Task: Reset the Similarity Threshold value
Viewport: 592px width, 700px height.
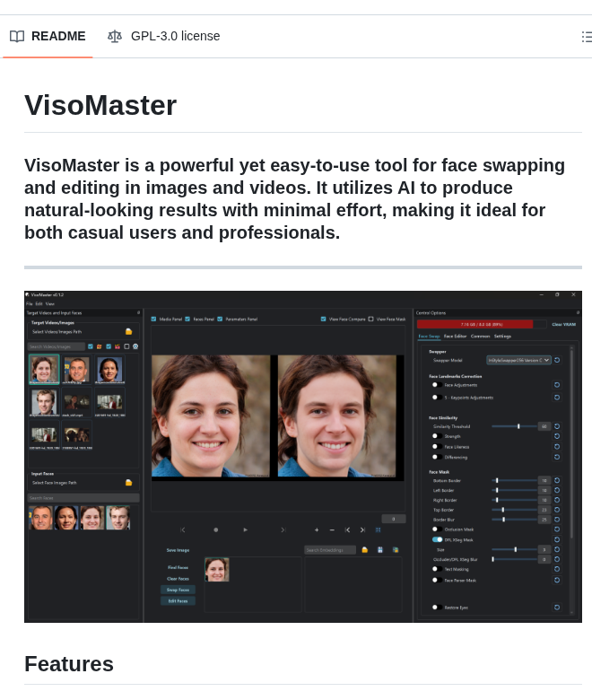Action: click(557, 426)
